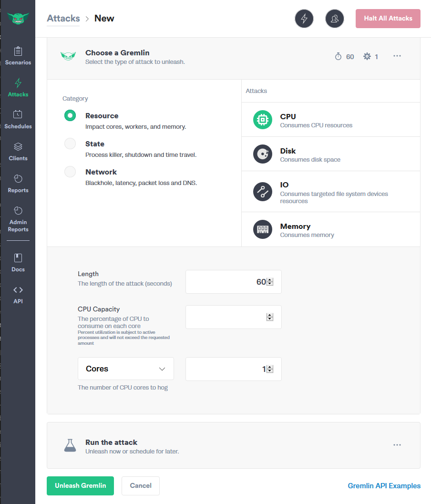431x504 pixels.
Task: Click the gremlin icon beside Choose a Gremlin
Action: coord(68,56)
